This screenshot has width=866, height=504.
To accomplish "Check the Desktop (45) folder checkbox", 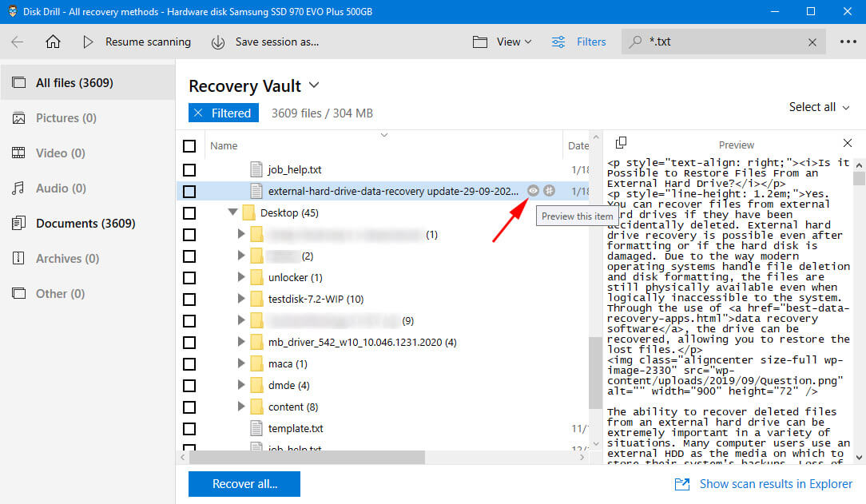I will 189,212.
